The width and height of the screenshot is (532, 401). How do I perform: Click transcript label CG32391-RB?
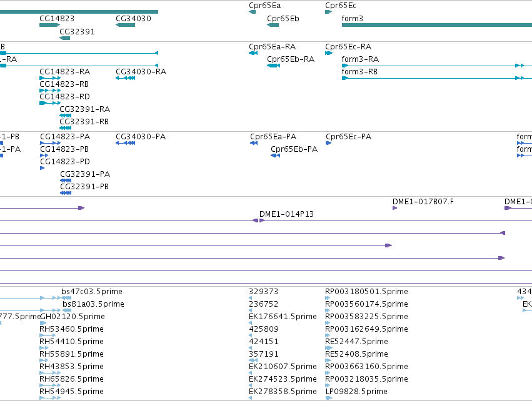pyautogui.click(x=84, y=122)
